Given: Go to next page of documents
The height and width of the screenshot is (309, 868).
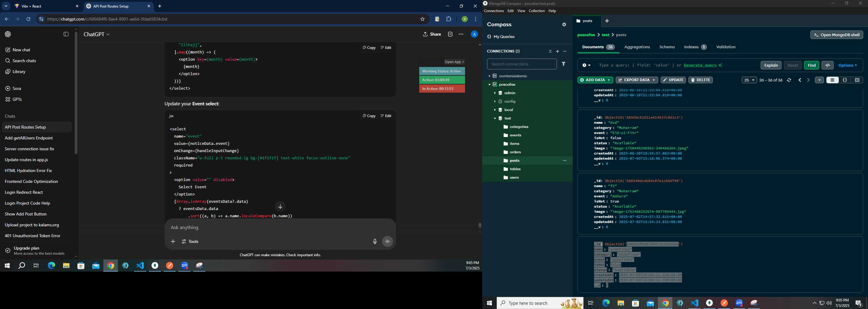Looking at the screenshot, I should 808,80.
